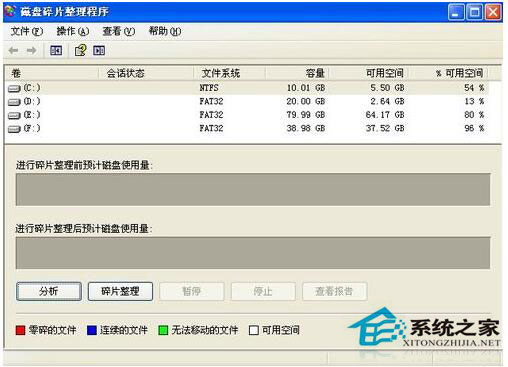Click the Back arrow toolbar icon

pyautogui.click(x=13, y=51)
